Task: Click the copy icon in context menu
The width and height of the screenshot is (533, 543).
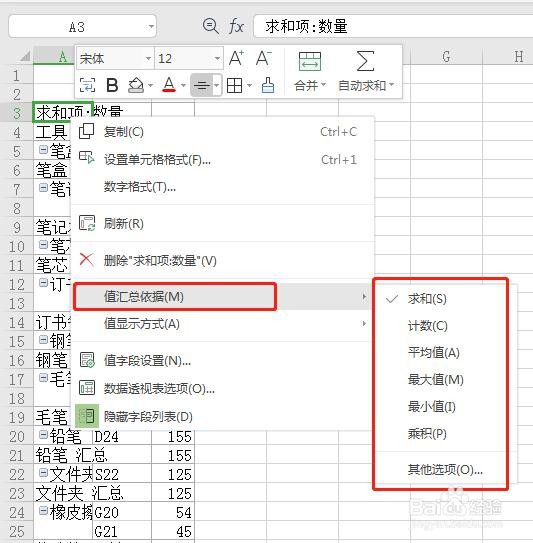Action: tap(87, 131)
